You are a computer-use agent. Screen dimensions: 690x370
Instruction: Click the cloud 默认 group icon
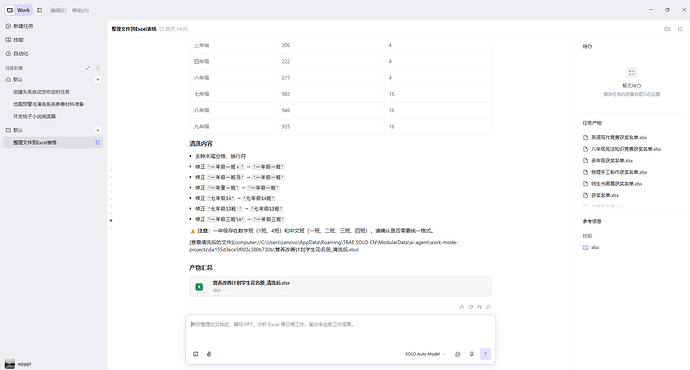coord(8,80)
